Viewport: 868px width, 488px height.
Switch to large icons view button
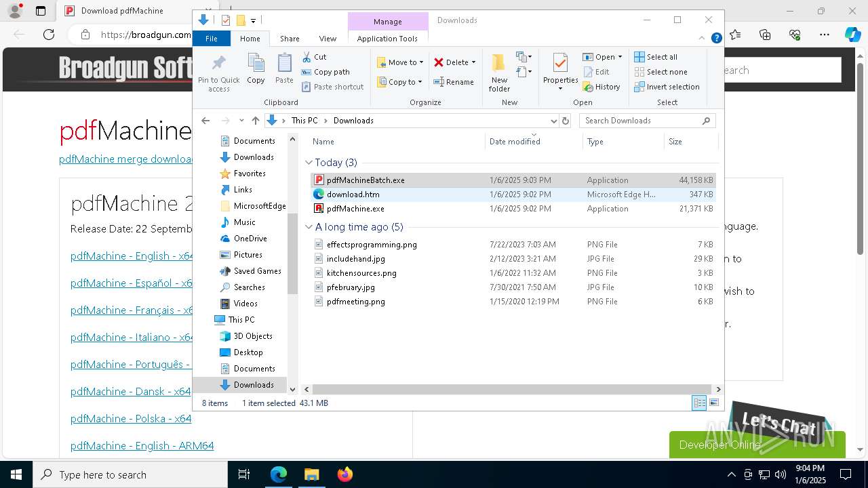tap(713, 403)
